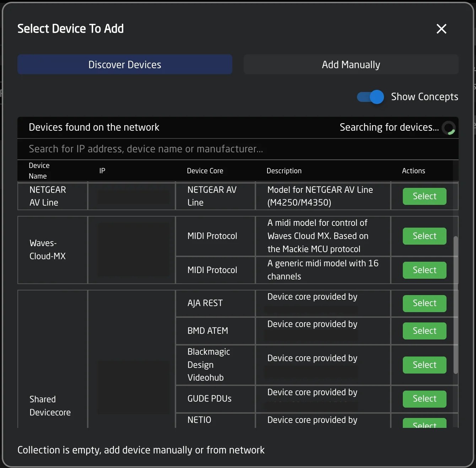This screenshot has height=468, width=476.
Task: Click the Show Concepts label
Action: pos(424,97)
